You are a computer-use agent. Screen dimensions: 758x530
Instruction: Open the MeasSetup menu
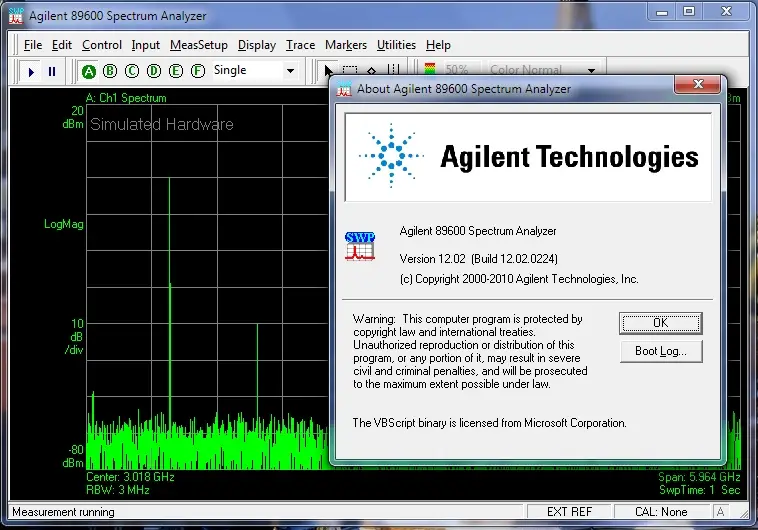pos(199,45)
